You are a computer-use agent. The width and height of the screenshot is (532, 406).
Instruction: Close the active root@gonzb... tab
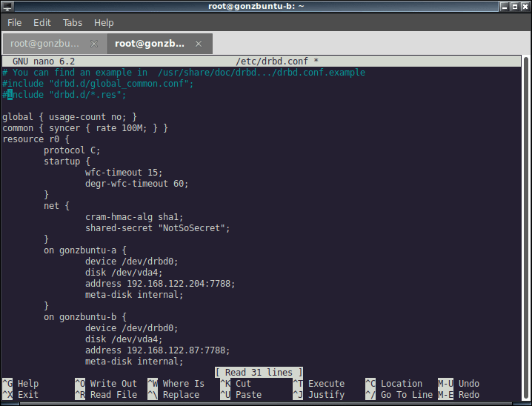click(199, 44)
